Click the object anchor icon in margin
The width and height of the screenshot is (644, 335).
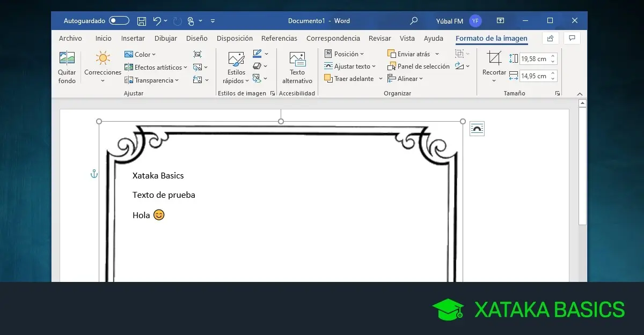pos(94,174)
